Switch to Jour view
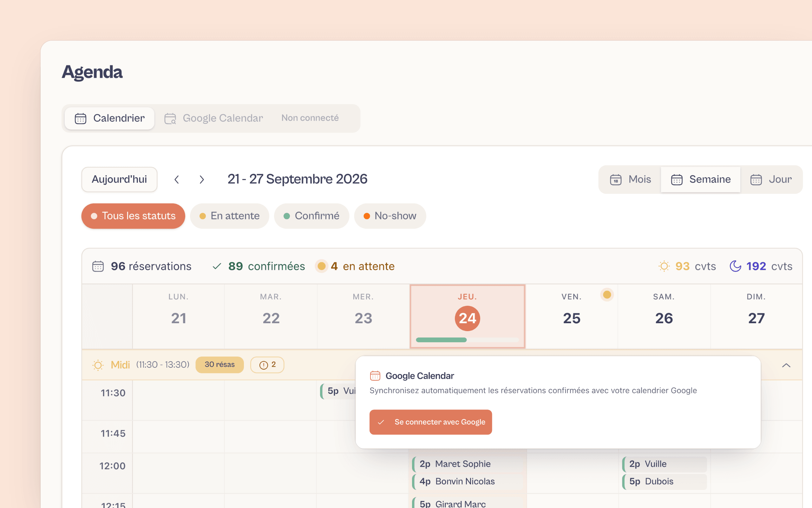812x508 pixels. (771, 179)
